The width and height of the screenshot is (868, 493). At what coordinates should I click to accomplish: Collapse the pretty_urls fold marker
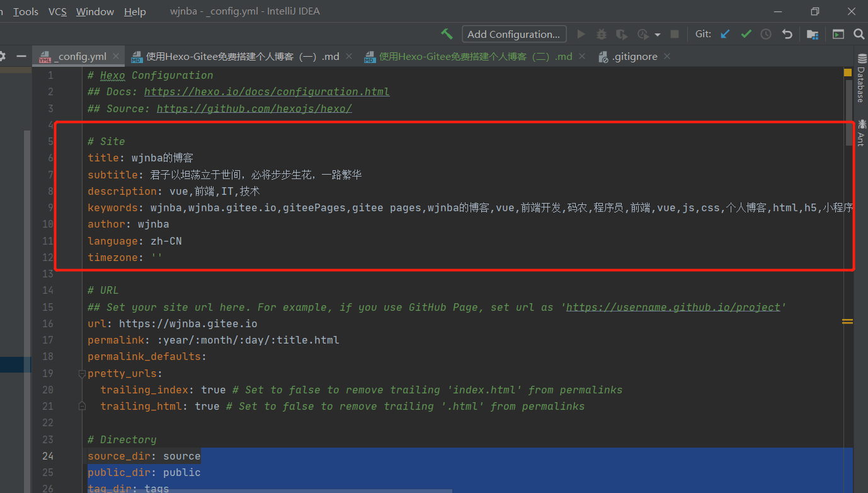(x=82, y=373)
